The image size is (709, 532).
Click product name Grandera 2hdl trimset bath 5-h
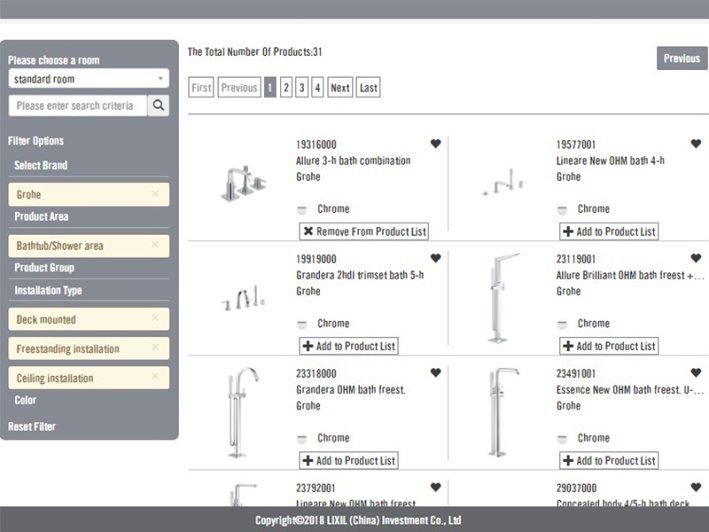pyautogui.click(x=360, y=275)
